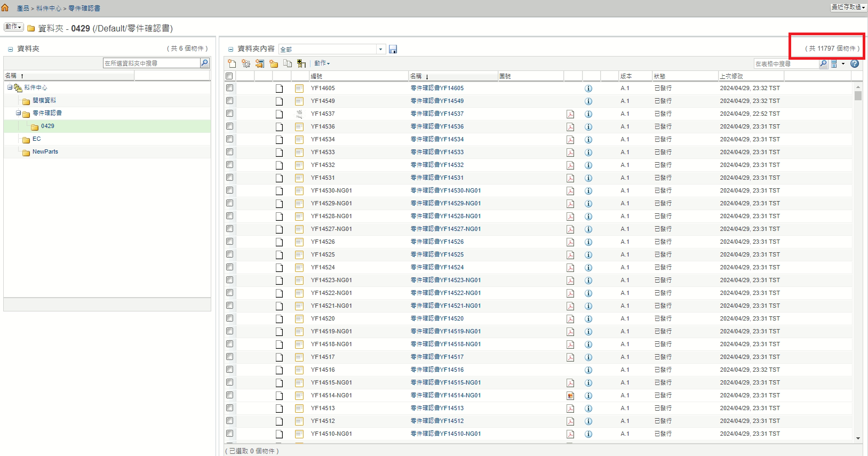The height and width of the screenshot is (456, 868).
Task: Collapse the 零件確認書 tree node
Action: (18, 113)
